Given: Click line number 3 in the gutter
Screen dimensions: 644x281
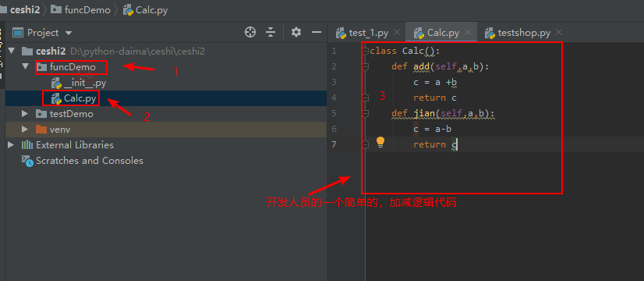Looking at the screenshot, I should pyautogui.click(x=334, y=82).
